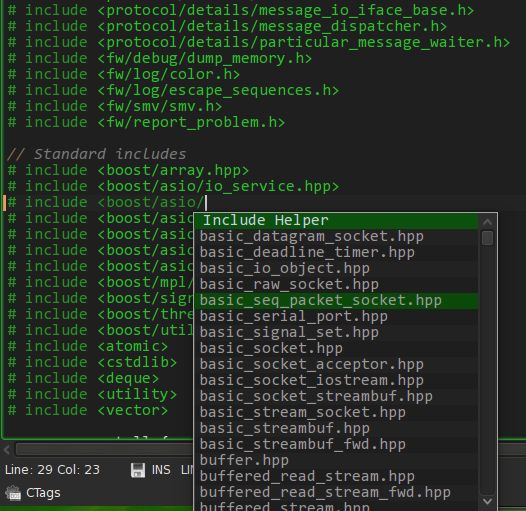Select basic_socket_iostream.hpp completion
This screenshot has width=526, height=511.
336,380
